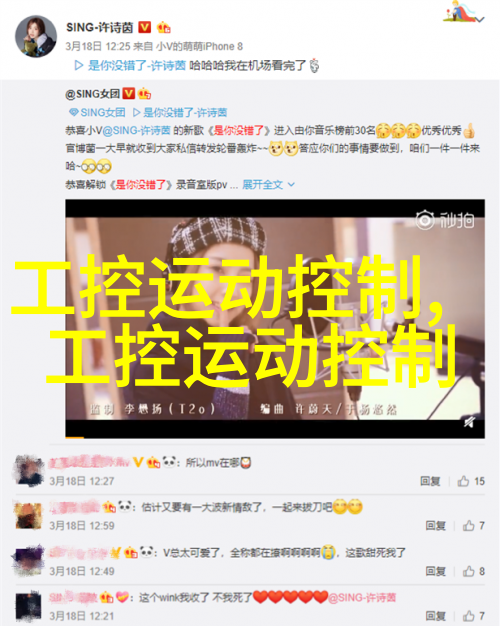Click the orange V verified badge beside SING-许诗茵
Screen dimensions: 500x626
[145, 28]
